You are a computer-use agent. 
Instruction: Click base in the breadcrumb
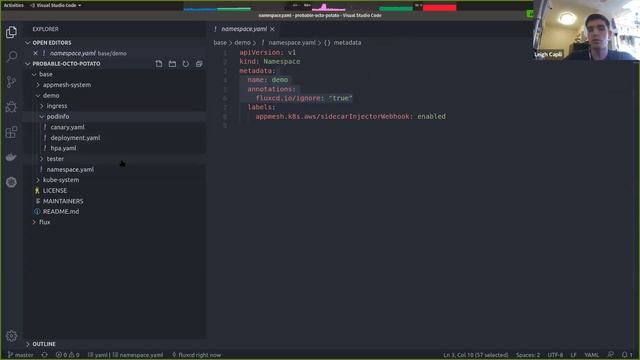click(220, 42)
